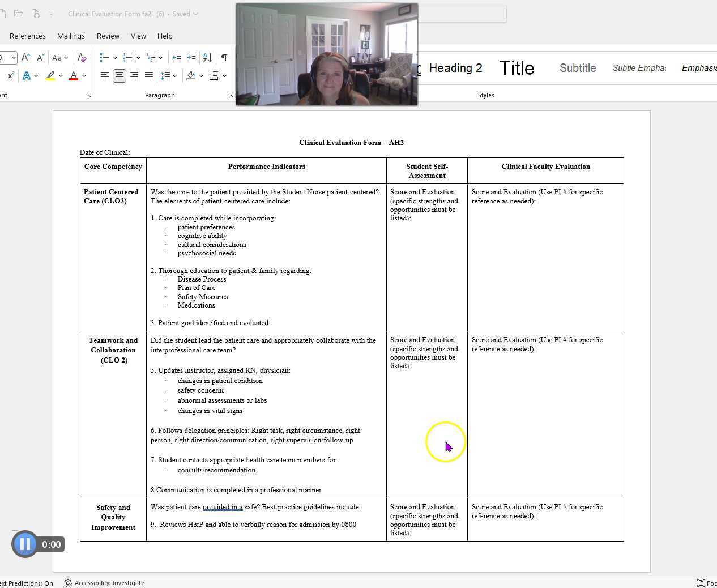Click the Clear All Formatting icon
717x588 pixels.
pos(82,57)
